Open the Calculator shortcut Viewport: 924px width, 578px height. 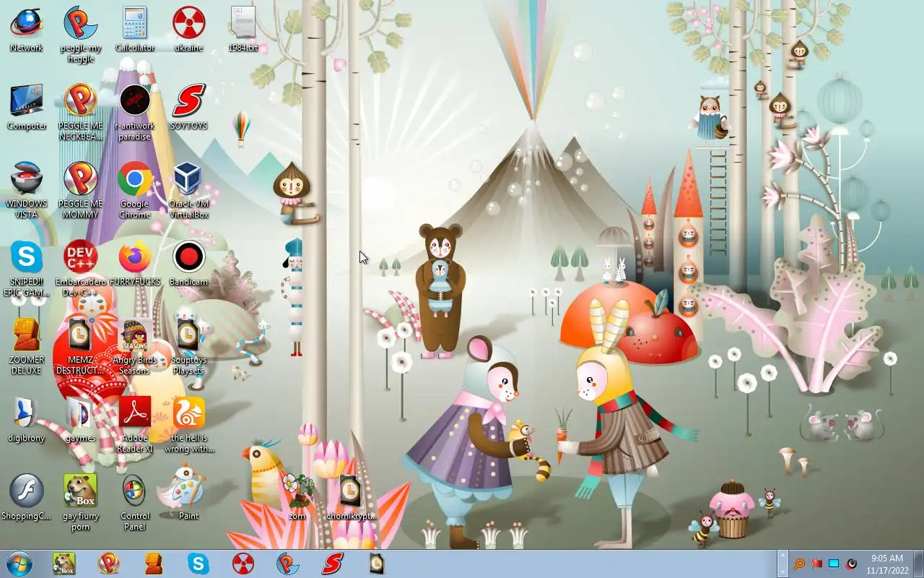pyautogui.click(x=135, y=29)
